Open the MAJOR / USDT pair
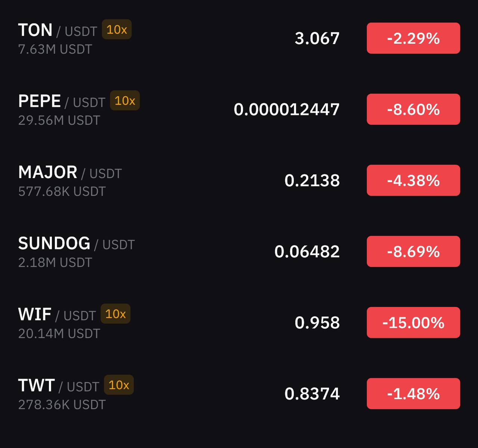 (239, 180)
